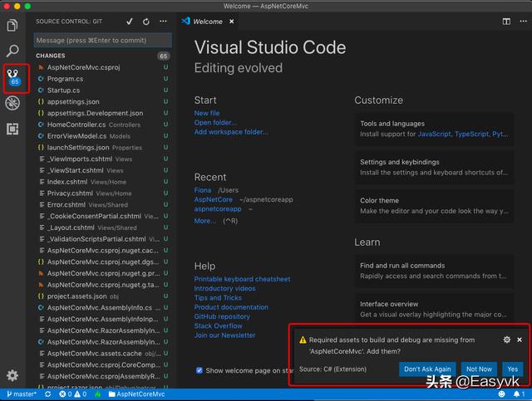Select Program.cs in changes list
This screenshot has height=401, width=532.
click(102, 79)
